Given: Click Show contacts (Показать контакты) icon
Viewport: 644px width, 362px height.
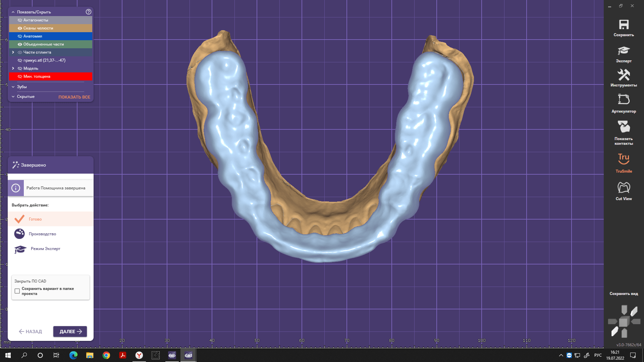Looking at the screenshot, I should pos(624,127).
